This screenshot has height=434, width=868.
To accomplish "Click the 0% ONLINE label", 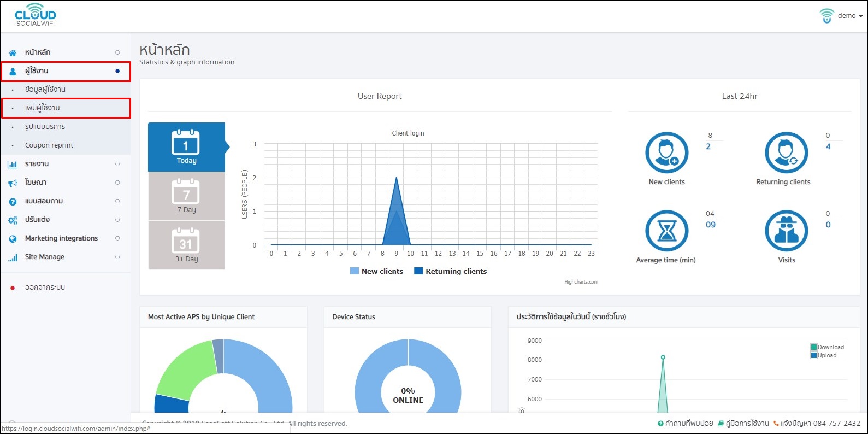I will pos(408,395).
